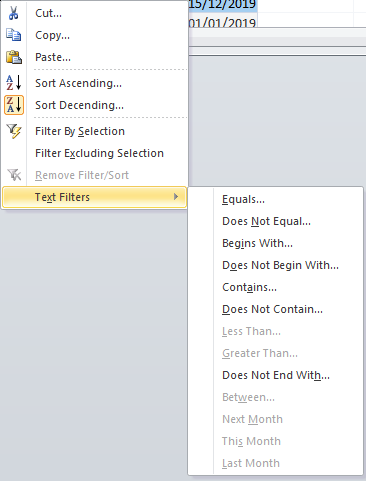
Task: Click the Z-A Sort Descending icon
Action: [14, 105]
